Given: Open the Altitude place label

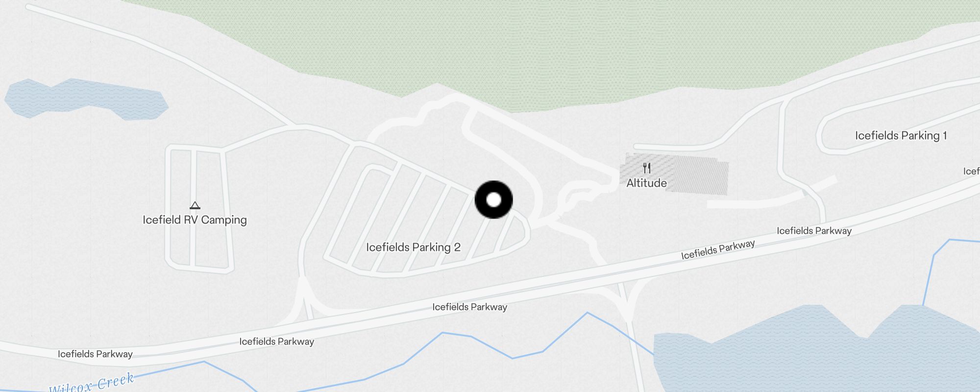Looking at the screenshot, I should [646, 183].
